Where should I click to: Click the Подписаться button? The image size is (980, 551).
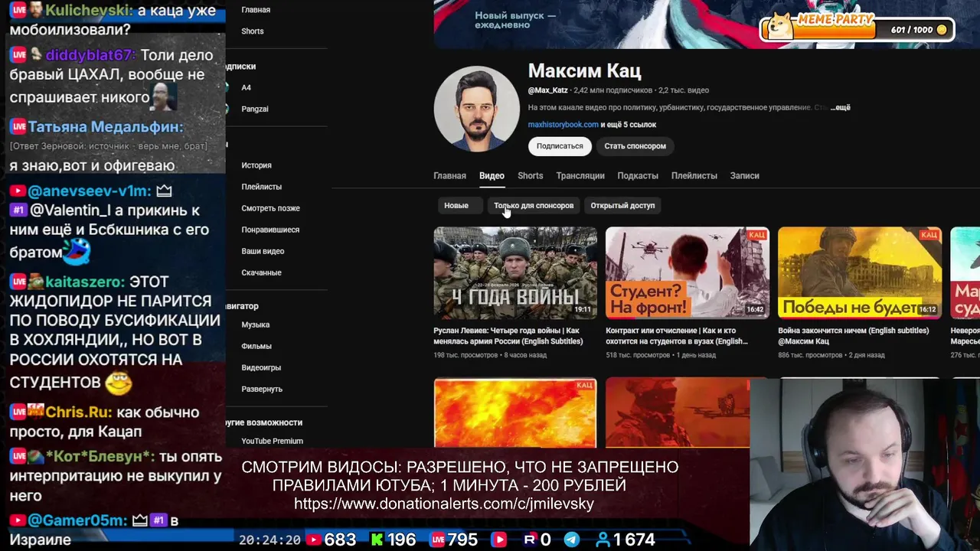point(560,146)
